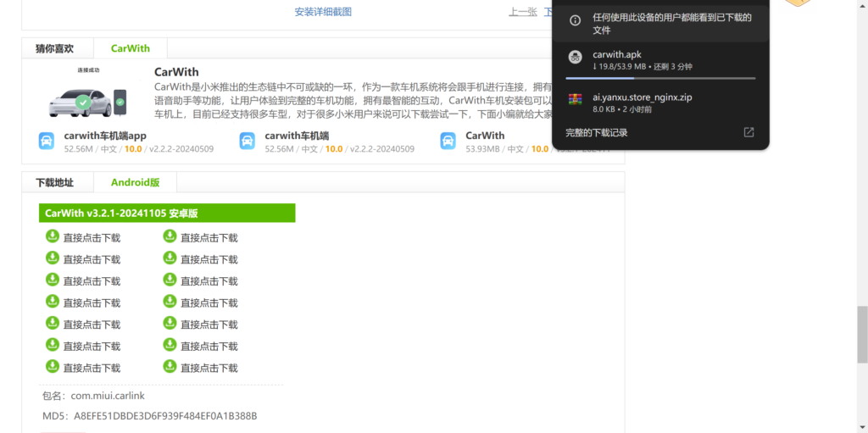Image resolution: width=868 pixels, height=433 pixels.
Task: Click the blue icon beside carwith车机端
Action: point(248,142)
